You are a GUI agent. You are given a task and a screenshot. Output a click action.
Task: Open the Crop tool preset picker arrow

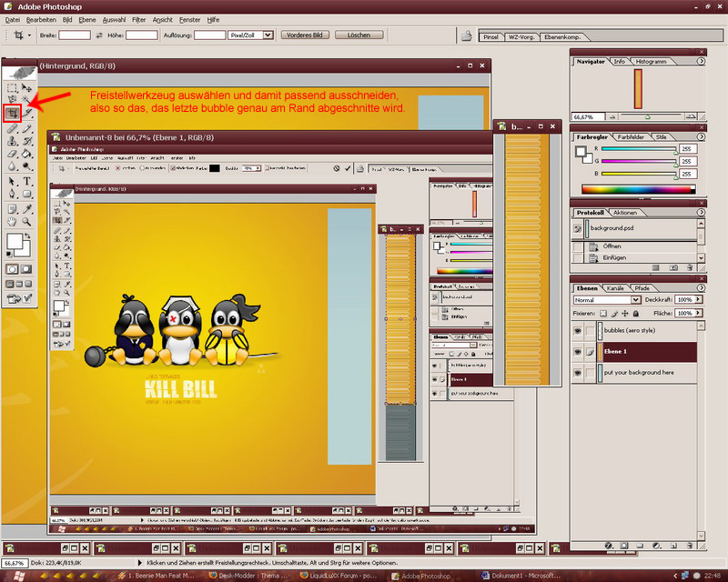(x=29, y=35)
